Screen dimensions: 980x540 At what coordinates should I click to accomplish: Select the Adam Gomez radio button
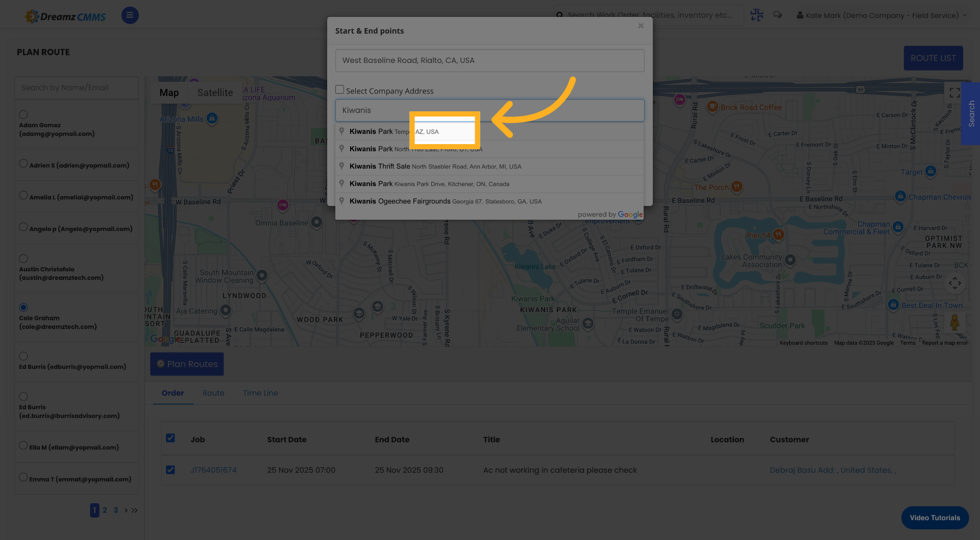(x=23, y=114)
